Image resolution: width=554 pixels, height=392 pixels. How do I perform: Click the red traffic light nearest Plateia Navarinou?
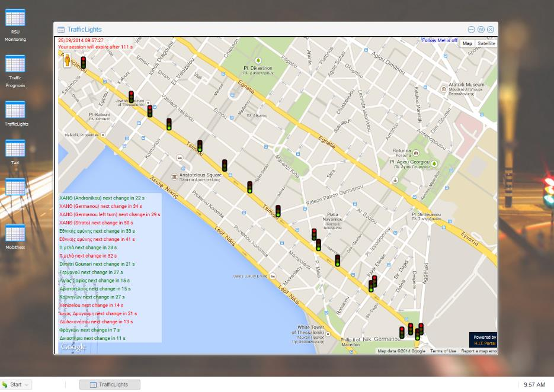click(x=314, y=234)
